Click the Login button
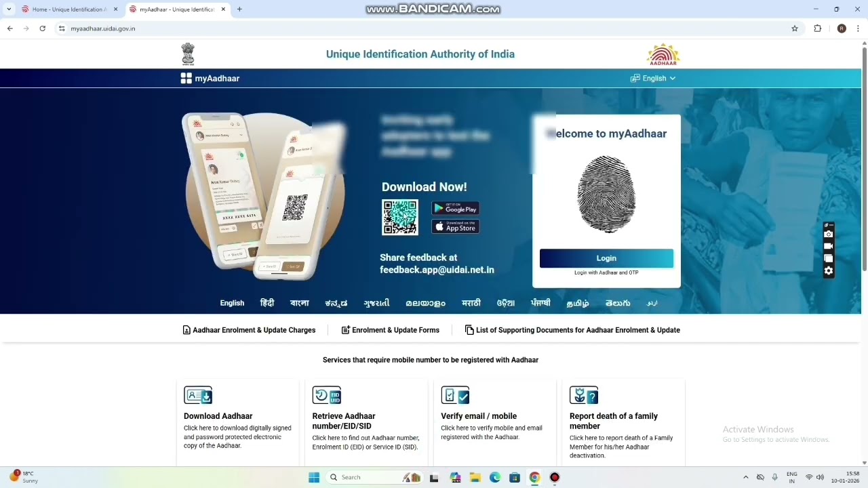The width and height of the screenshot is (868, 488). point(606,258)
